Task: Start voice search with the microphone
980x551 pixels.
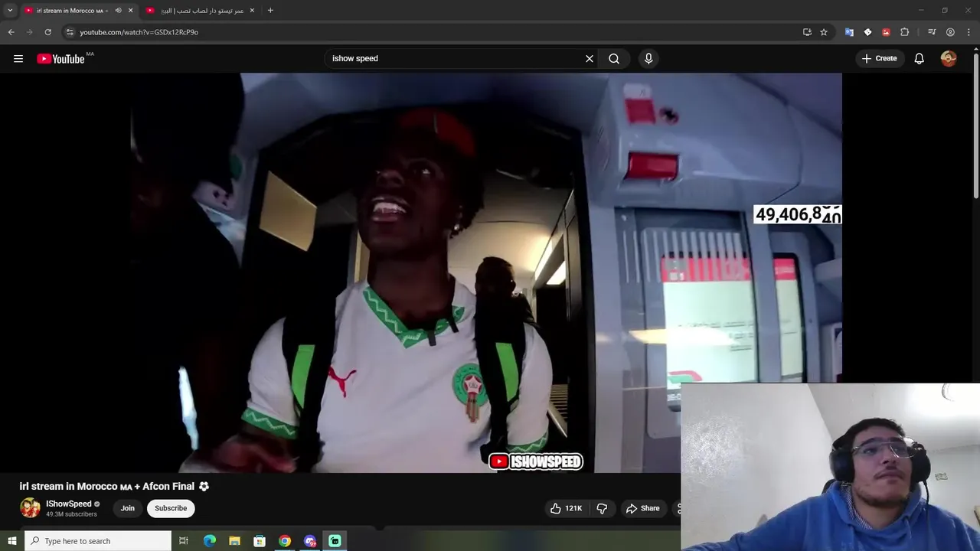Action: 648,59
